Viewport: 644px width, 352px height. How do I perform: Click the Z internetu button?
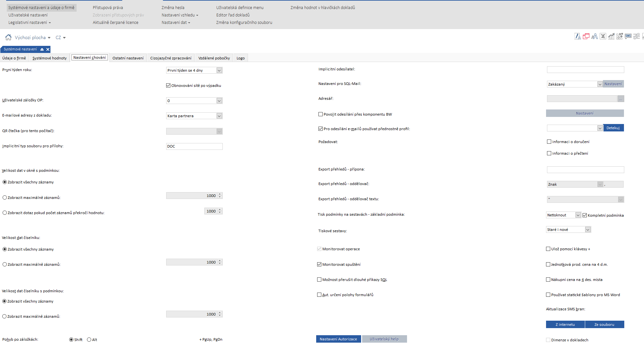[565, 325]
